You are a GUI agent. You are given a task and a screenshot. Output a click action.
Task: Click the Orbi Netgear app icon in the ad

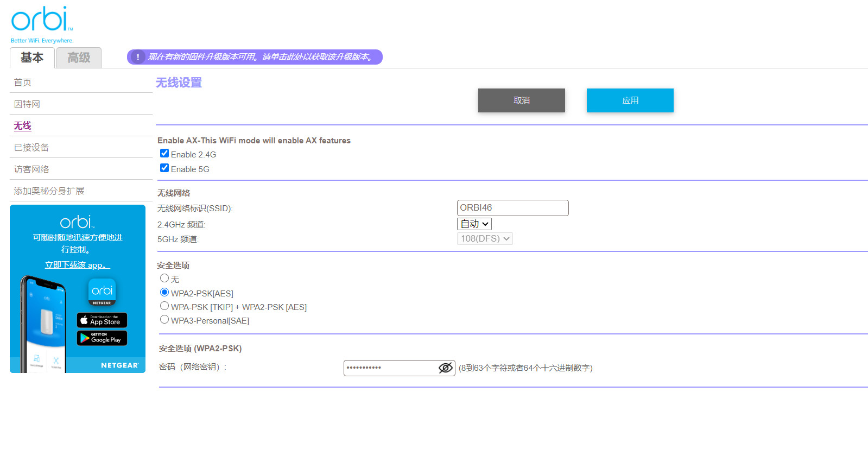pyautogui.click(x=102, y=292)
